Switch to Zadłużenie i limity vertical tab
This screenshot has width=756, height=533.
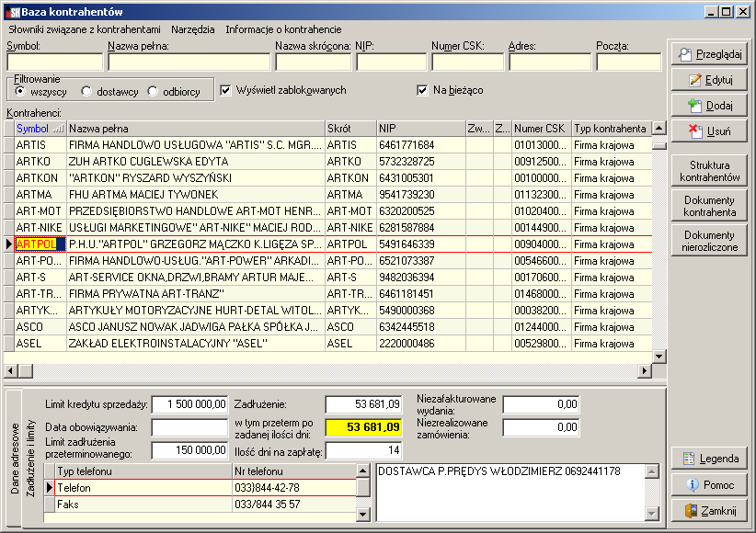click(x=31, y=458)
